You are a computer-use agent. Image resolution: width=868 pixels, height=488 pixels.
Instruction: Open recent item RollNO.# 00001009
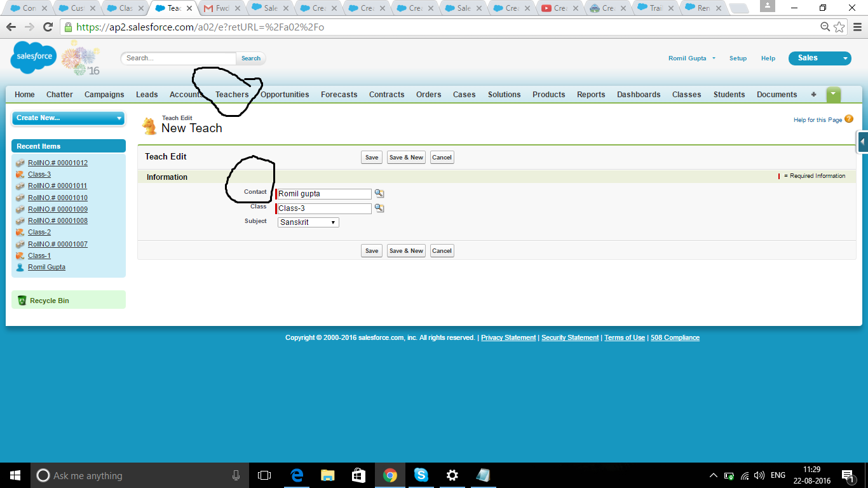point(58,209)
